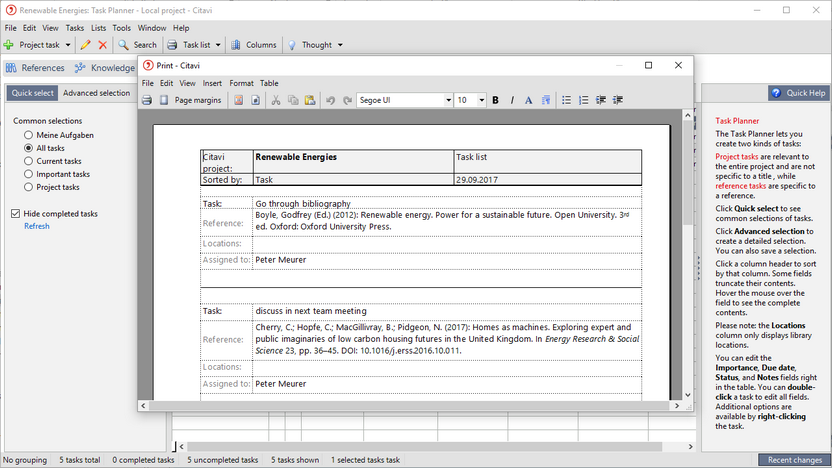Click the red X delete task icon

[102, 45]
